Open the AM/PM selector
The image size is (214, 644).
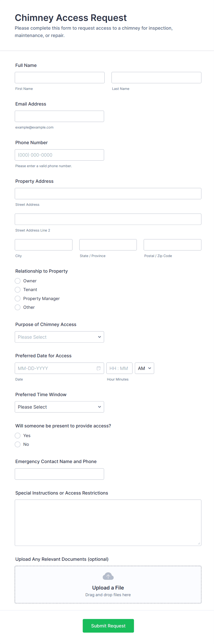144,368
